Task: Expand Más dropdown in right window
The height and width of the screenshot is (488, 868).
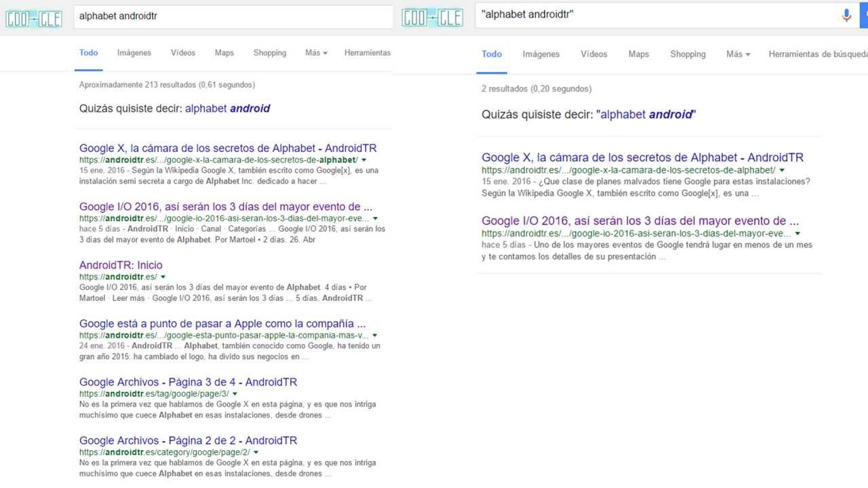Action: [x=738, y=54]
